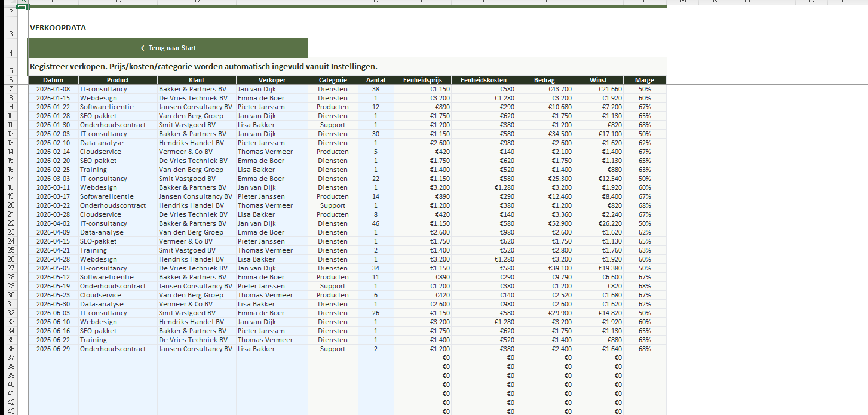Select the Eenheidskosten header cell

[483, 80]
